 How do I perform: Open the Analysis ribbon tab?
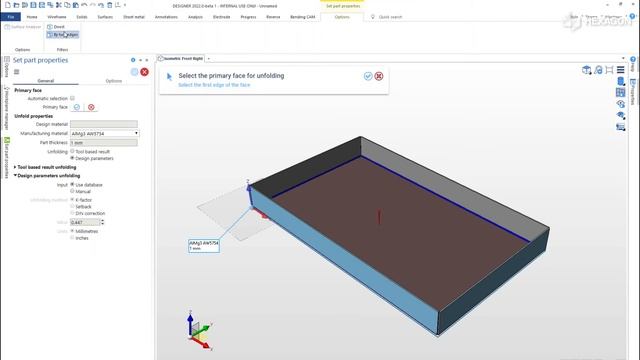click(195, 17)
